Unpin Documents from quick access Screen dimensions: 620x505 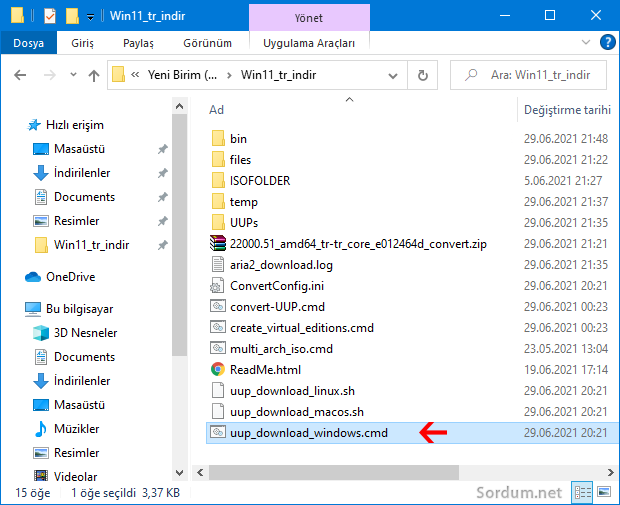pyautogui.click(x=163, y=197)
